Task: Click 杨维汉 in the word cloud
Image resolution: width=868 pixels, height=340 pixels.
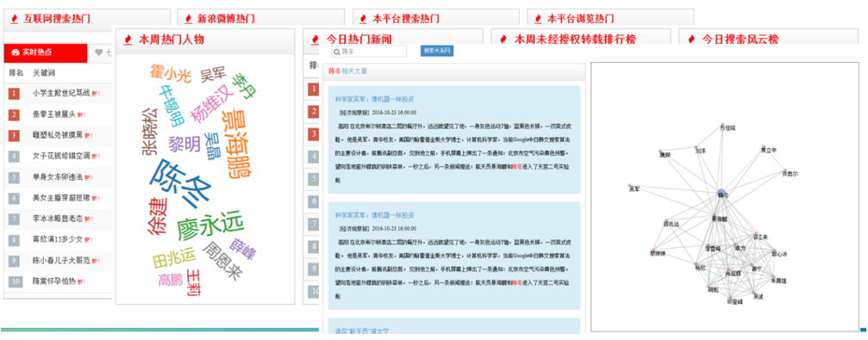Action: click(x=211, y=104)
